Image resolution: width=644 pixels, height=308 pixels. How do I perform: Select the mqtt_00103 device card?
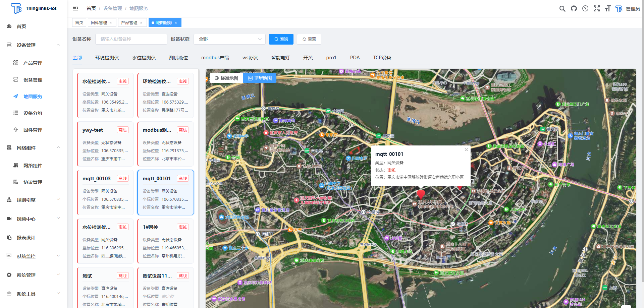tap(105, 193)
